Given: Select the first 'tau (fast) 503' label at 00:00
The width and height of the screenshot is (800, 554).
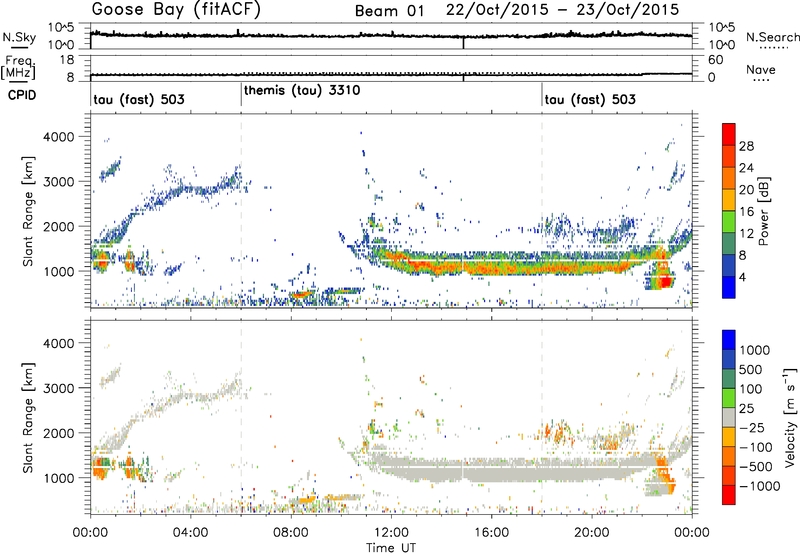Looking at the screenshot, I should click(x=139, y=99).
